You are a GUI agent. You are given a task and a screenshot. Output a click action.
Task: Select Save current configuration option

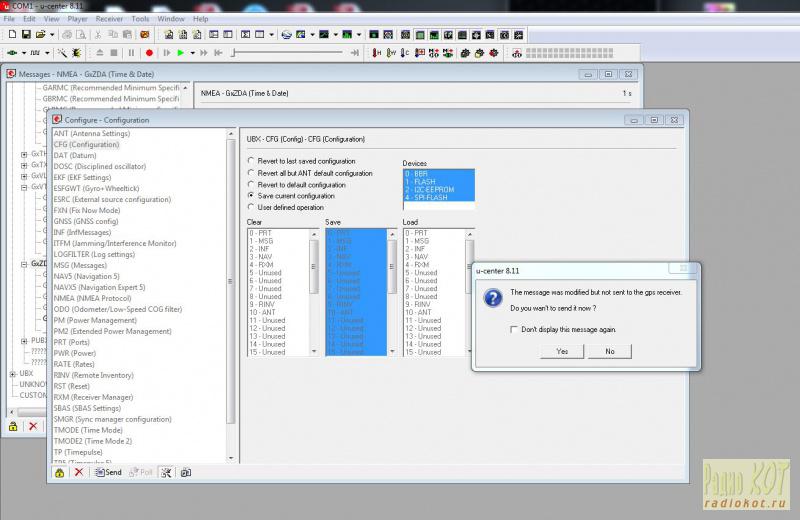[251, 195]
